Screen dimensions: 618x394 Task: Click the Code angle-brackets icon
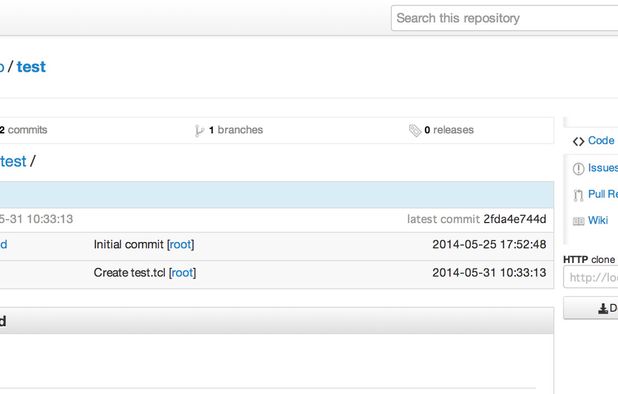pyautogui.click(x=578, y=141)
